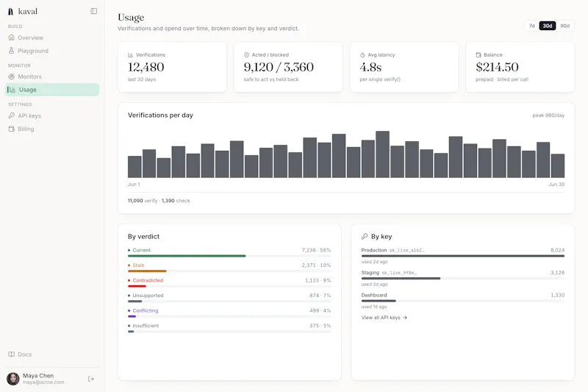
Task: Open the Balance card
Action: tap(520, 67)
